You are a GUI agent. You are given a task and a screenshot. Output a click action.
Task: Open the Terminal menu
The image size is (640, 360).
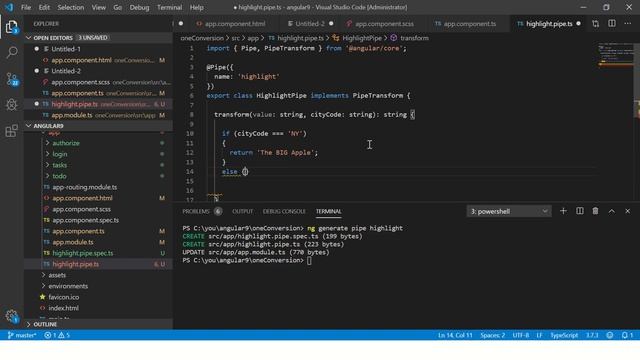coord(169,7)
